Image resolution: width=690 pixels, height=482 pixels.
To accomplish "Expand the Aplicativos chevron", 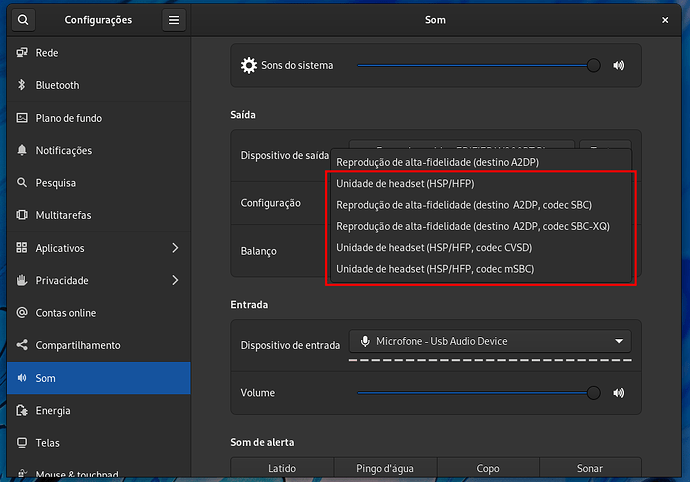I will click(x=175, y=248).
